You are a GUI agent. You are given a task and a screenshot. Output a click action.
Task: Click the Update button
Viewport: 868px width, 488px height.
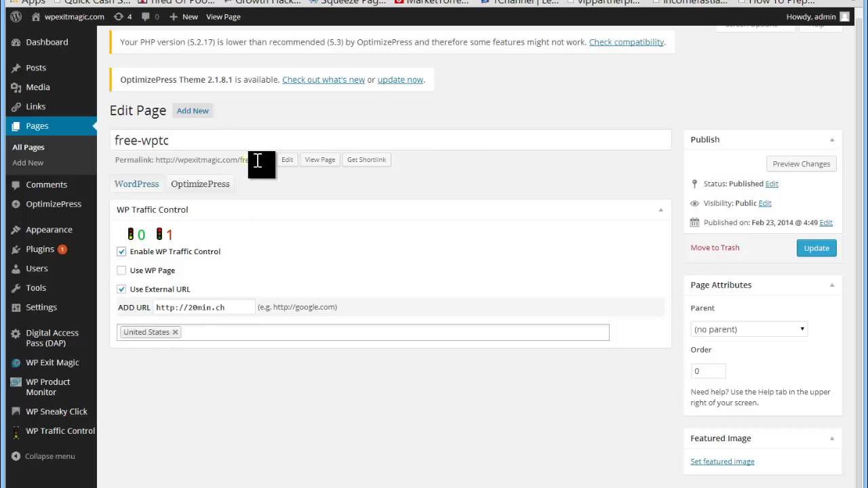[x=816, y=248]
